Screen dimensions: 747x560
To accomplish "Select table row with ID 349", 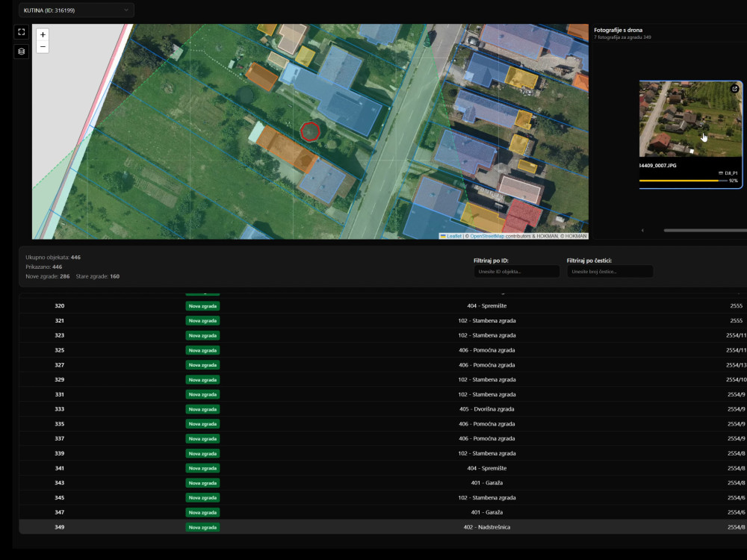I will (383, 527).
